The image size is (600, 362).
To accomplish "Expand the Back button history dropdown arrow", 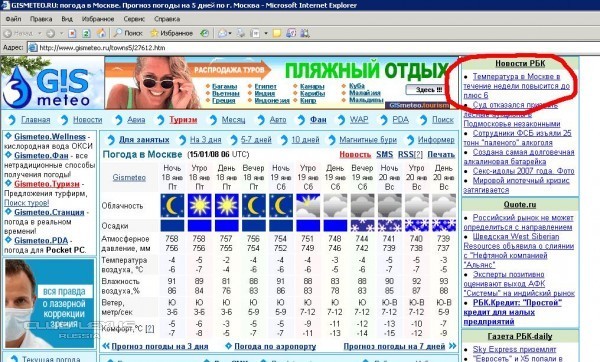I will (39, 34).
